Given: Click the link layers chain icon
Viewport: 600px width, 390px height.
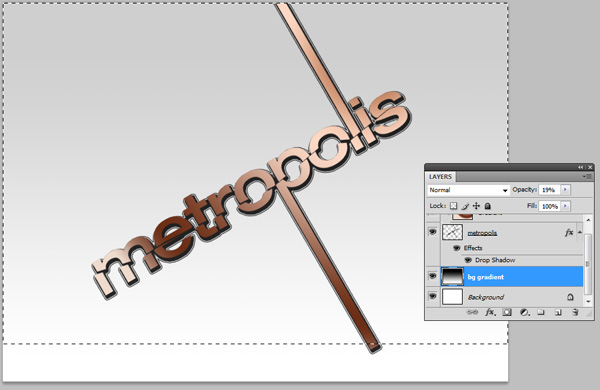Looking at the screenshot, I should (x=473, y=312).
